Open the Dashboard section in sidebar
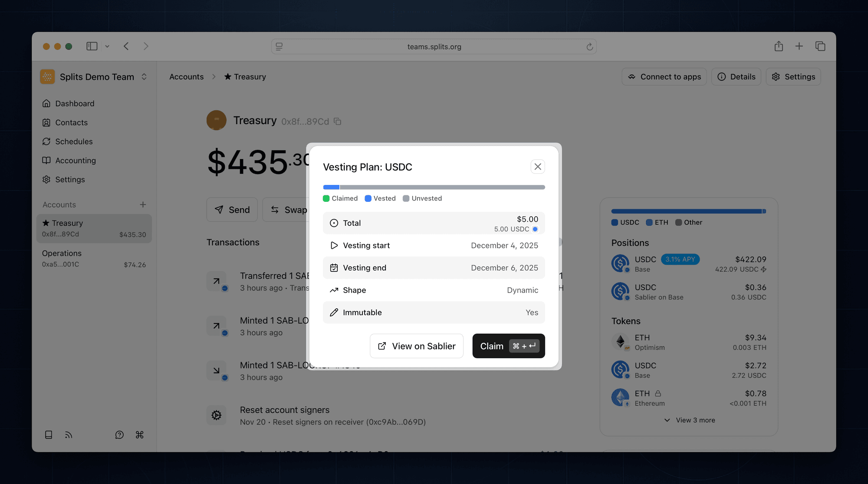 point(74,103)
